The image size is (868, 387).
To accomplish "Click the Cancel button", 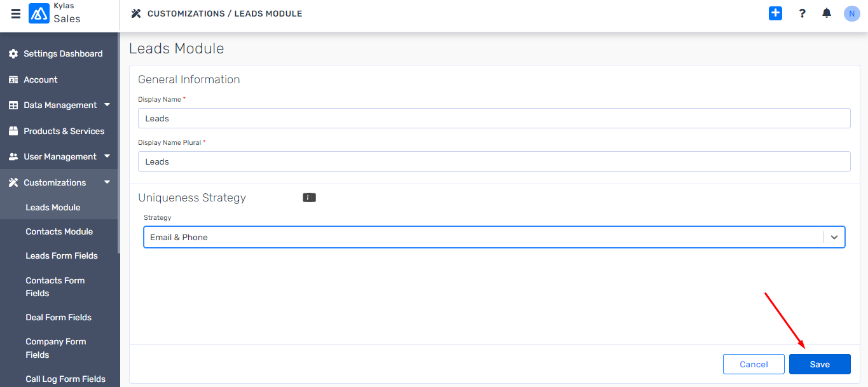I will point(754,364).
